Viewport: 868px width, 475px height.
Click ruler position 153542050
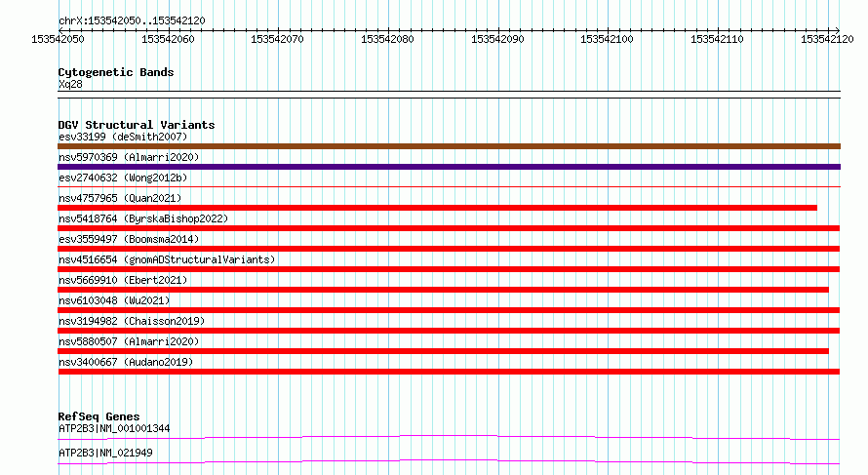pyautogui.click(x=58, y=39)
